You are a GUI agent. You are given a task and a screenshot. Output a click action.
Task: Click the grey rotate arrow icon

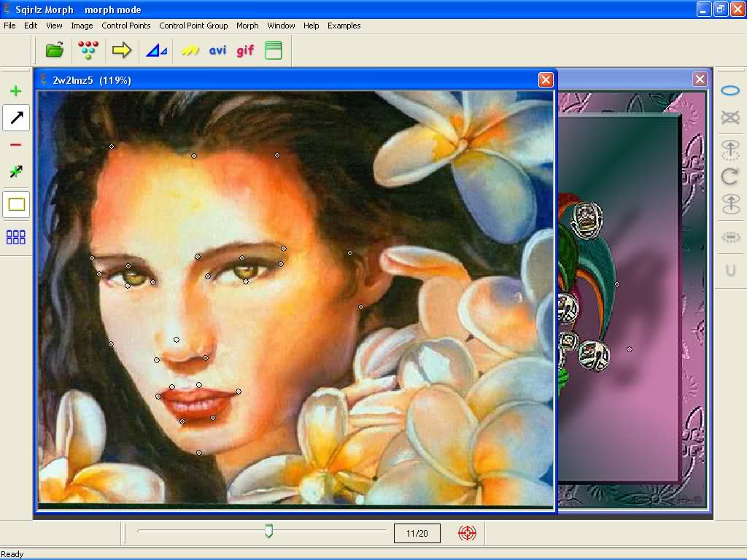729,176
